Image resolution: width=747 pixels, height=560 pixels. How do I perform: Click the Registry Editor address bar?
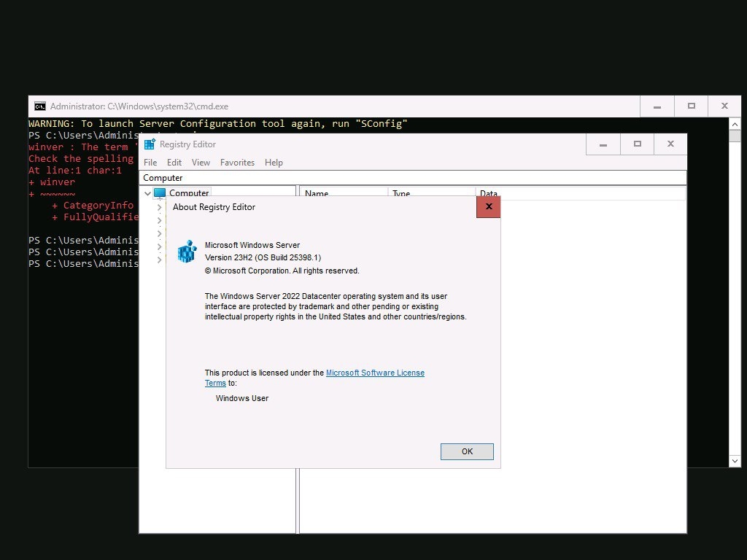(413, 178)
